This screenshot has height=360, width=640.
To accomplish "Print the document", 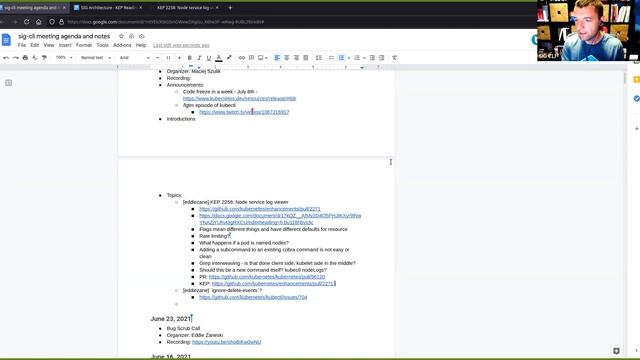I will pyautogui.click(x=25, y=58).
